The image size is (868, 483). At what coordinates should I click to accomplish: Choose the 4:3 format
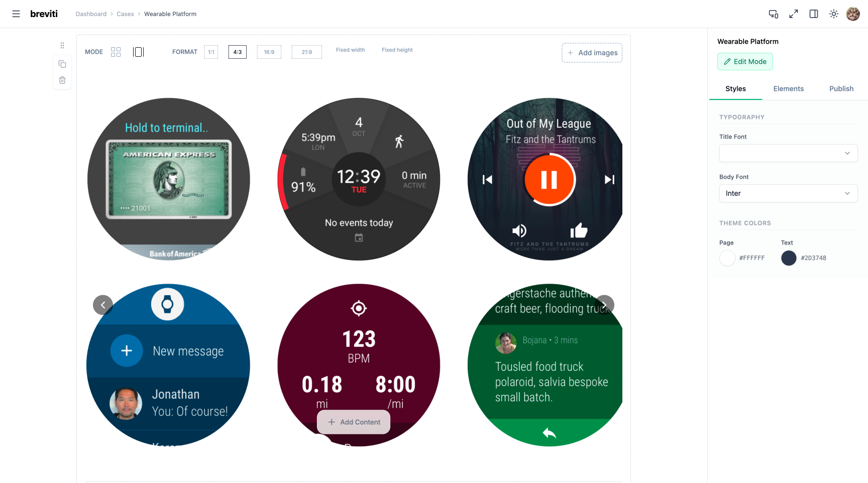238,52
